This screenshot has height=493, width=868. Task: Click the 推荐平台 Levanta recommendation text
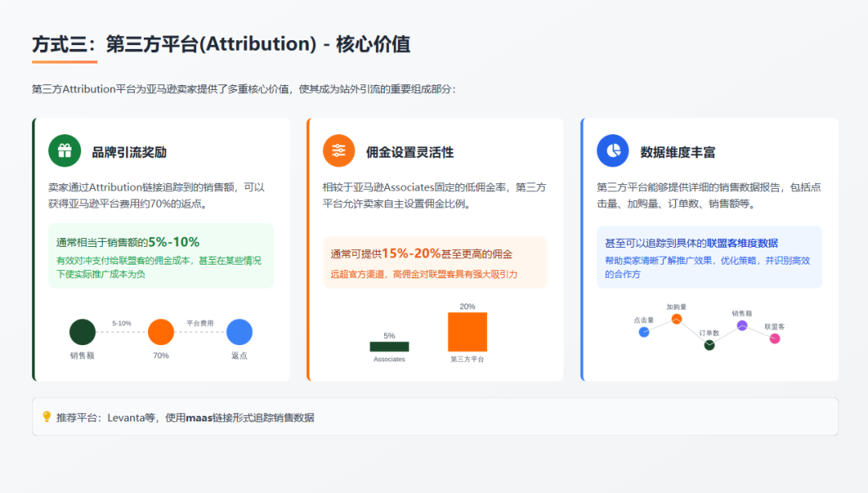click(x=185, y=417)
